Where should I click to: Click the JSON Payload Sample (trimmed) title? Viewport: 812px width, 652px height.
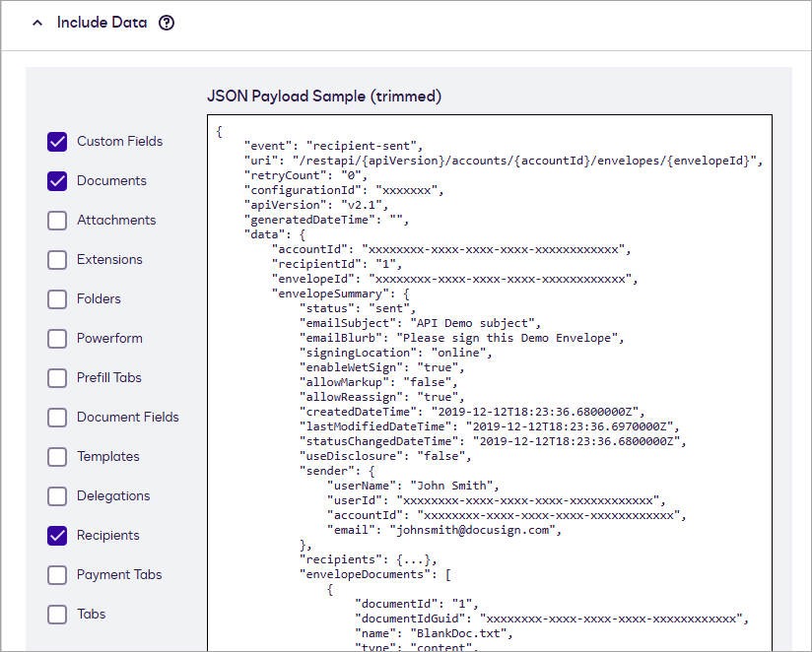[324, 97]
